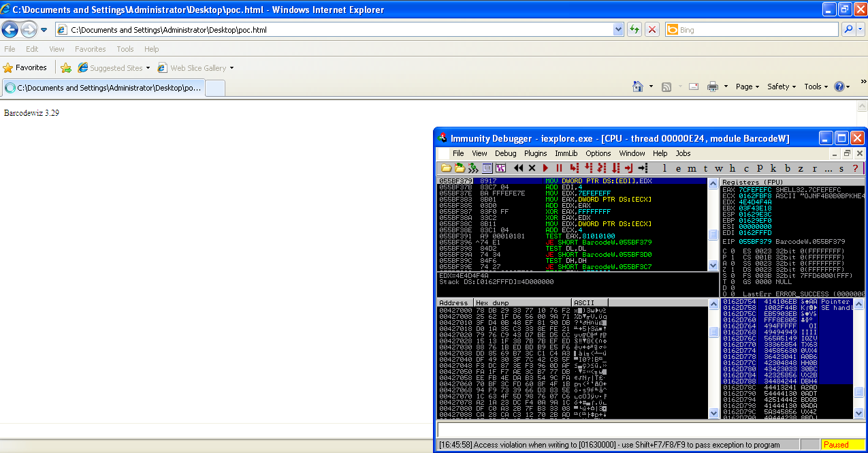Open the Plugins menu in Immunity Debugger
Image resolution: width=868 pixels, height=453 pixels.
tap(536, 153)
